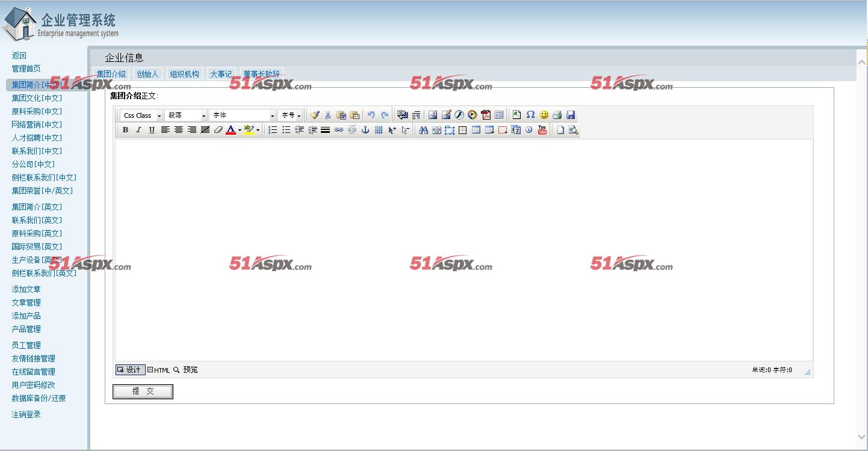
Task: Apply the yellow highlight color button
Action: tap(249, 130)
